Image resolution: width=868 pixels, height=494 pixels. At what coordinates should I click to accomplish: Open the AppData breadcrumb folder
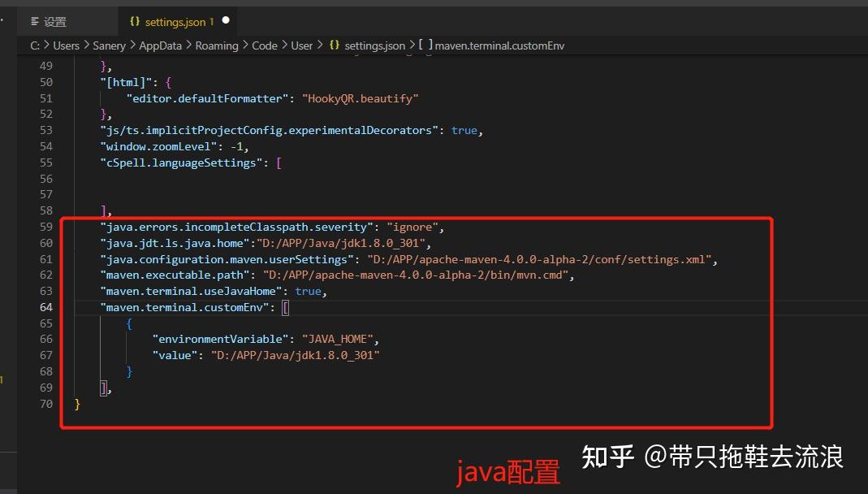coord(160,45)
